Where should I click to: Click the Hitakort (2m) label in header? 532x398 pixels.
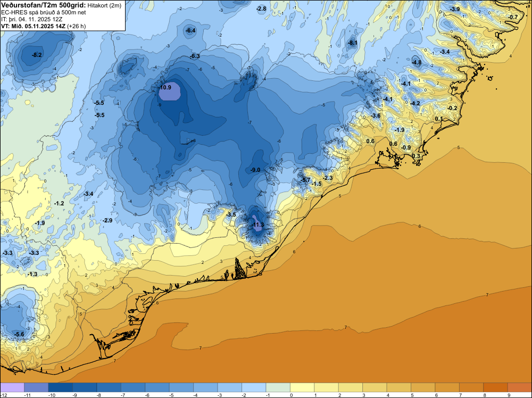pyautogui.click(x=104, y=5)
